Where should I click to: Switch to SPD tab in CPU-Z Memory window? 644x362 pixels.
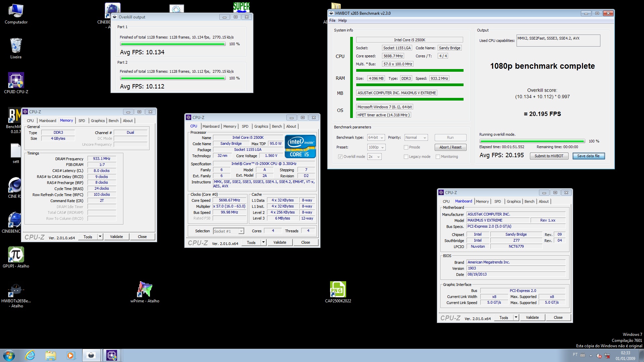click(82, 121)
